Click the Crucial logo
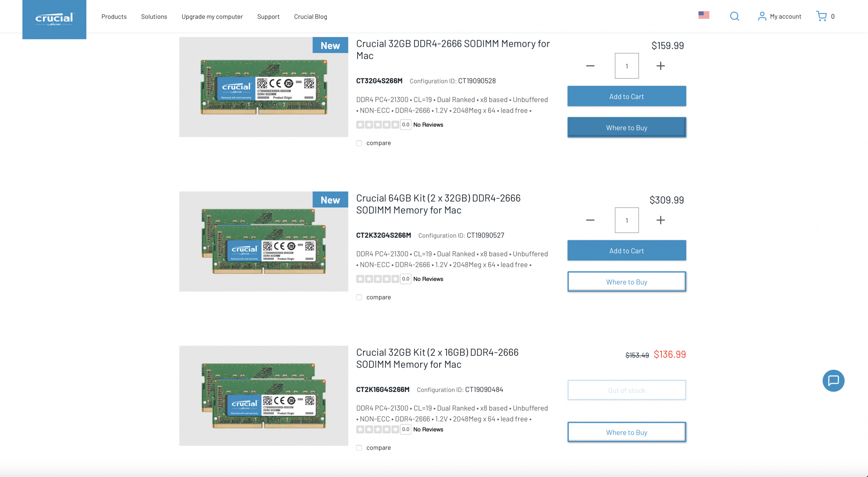Screen dimensions: 868x477 click(x=54, y=19)
